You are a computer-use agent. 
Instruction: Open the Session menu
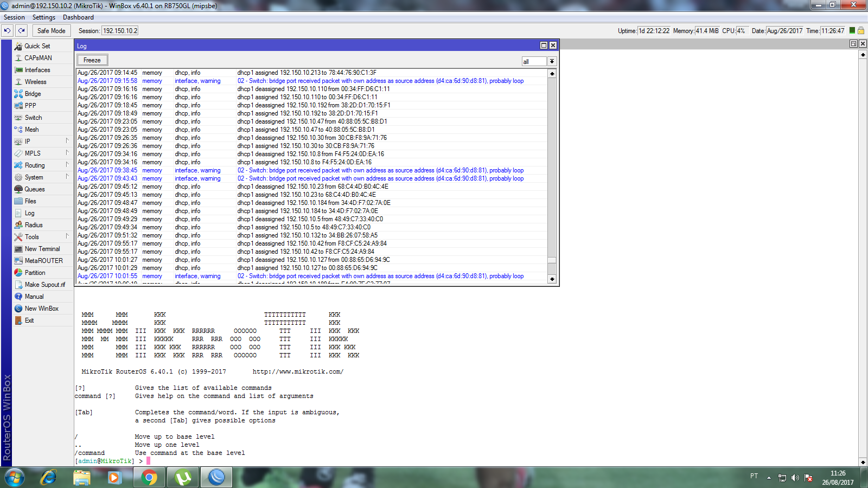[15, 17]
